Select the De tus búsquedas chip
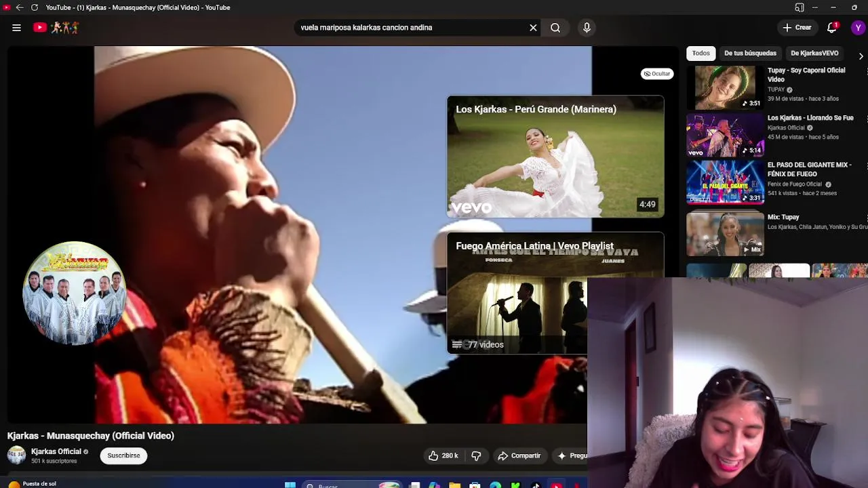Image resolution: width=868 pixels, height=488 pixels. tap(750, 53)
